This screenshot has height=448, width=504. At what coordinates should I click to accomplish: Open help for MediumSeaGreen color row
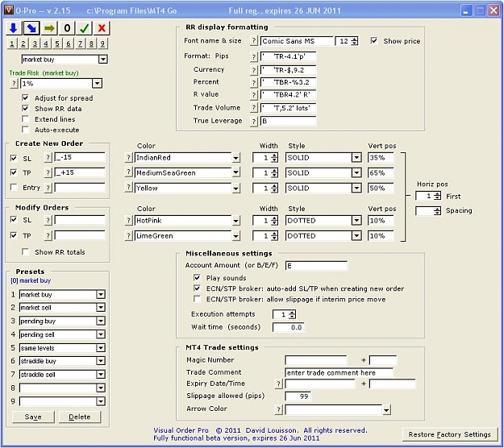(x=128, y=172)
